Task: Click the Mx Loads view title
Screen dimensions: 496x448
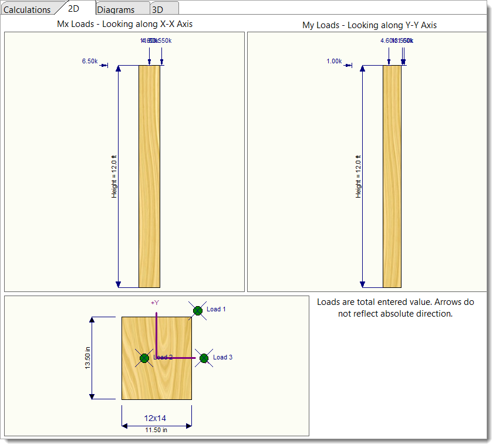Action: click(124, 24)
